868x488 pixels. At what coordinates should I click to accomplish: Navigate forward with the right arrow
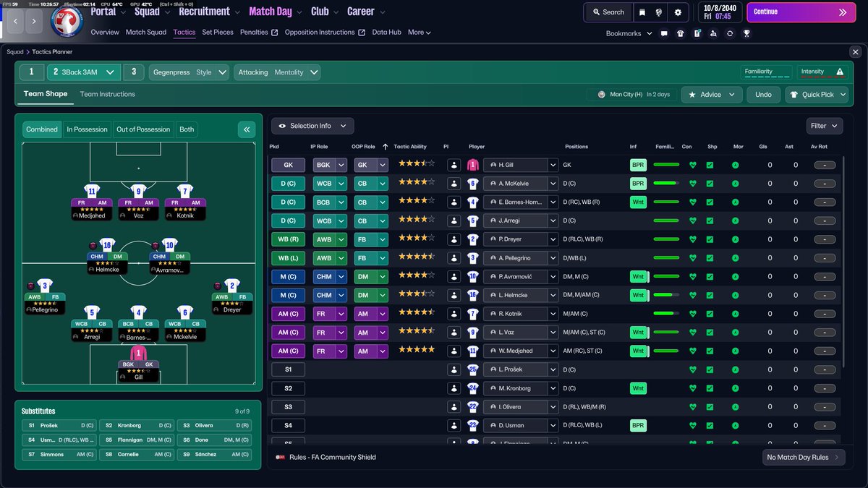(34, 22)
